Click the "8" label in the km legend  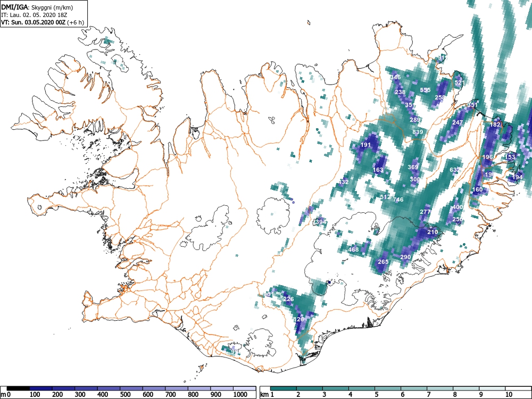[x=455, y=395]
